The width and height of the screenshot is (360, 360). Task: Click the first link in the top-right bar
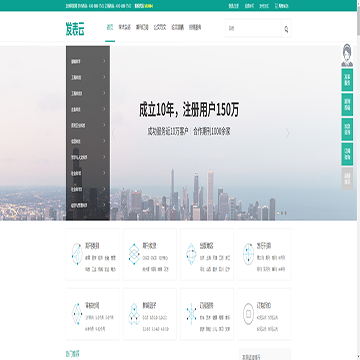(x=234, y=6)
